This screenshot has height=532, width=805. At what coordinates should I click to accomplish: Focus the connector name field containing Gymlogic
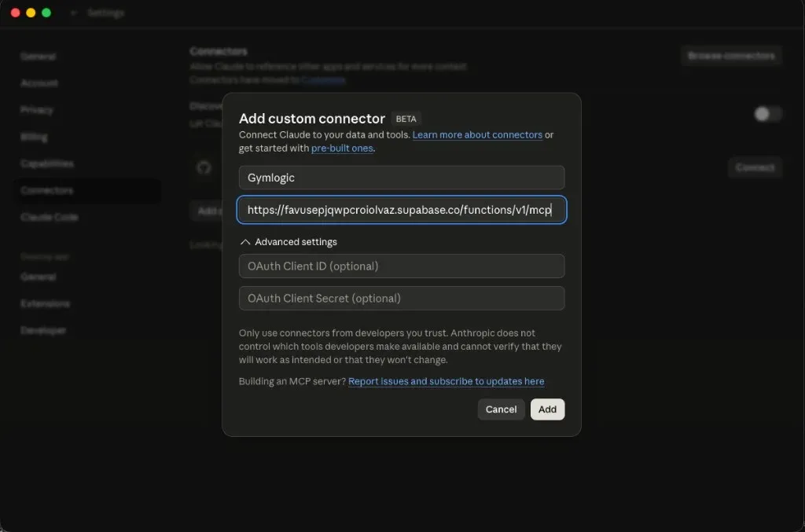(x=402, y=178)
